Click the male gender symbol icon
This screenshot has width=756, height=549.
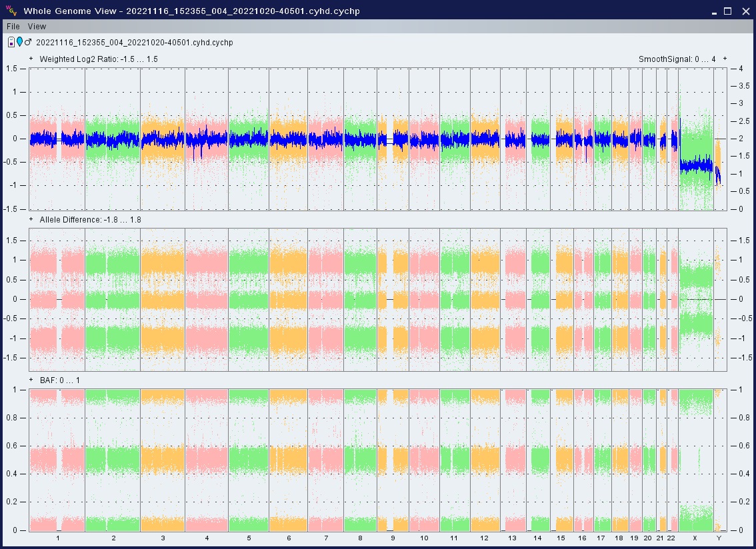[x=28, y=43]
